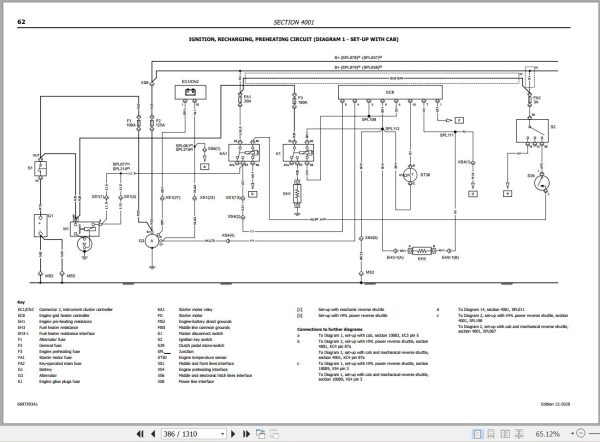Screen dimensions: 600x442
Task: Click the 'Edition 12-2028' footer text
Action: click(556, 404)
